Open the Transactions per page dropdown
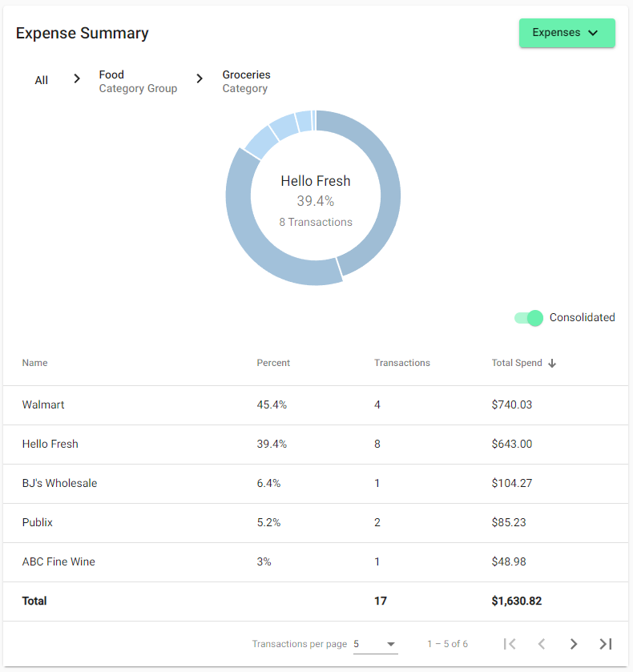633x672 pixels. click(374, 643)
